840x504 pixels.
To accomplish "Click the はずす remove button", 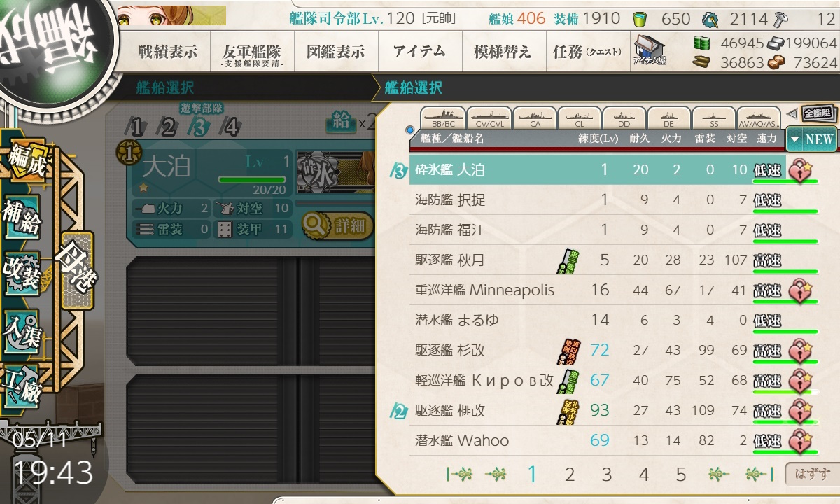I will 809,475.
